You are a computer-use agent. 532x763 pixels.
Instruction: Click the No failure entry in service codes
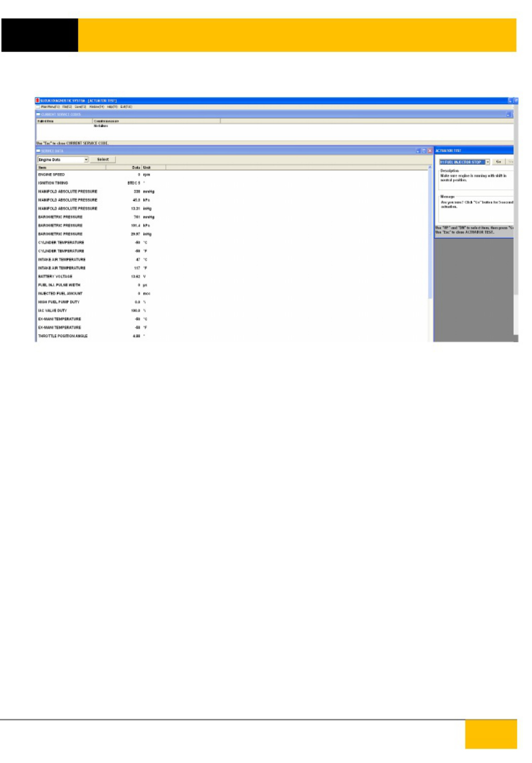(101, 126)
